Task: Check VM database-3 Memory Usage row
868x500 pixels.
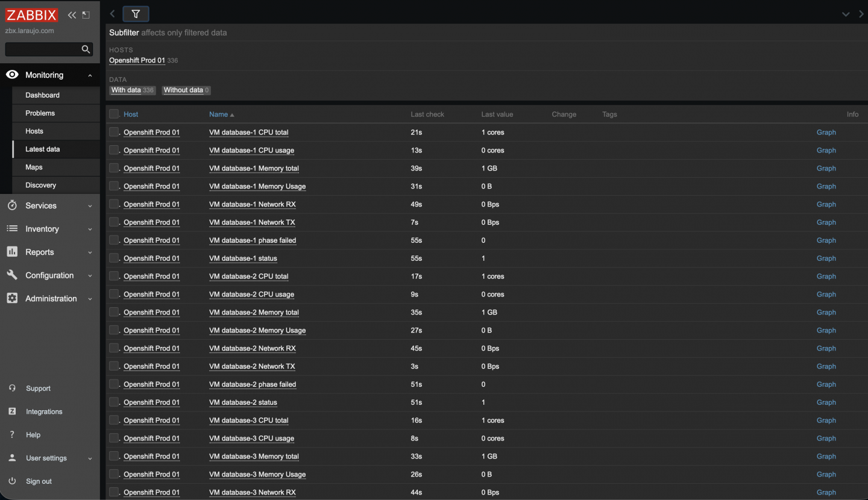Action: coord(114,474)
